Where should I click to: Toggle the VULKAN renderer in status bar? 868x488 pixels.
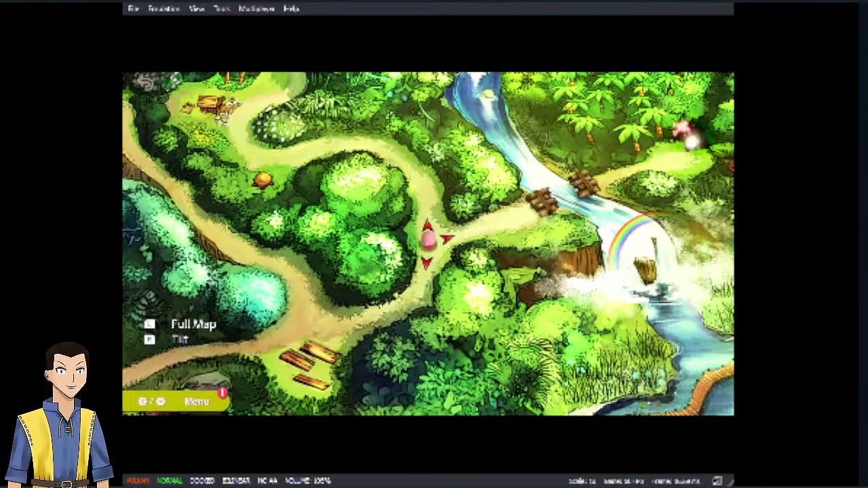coord(138,481)
